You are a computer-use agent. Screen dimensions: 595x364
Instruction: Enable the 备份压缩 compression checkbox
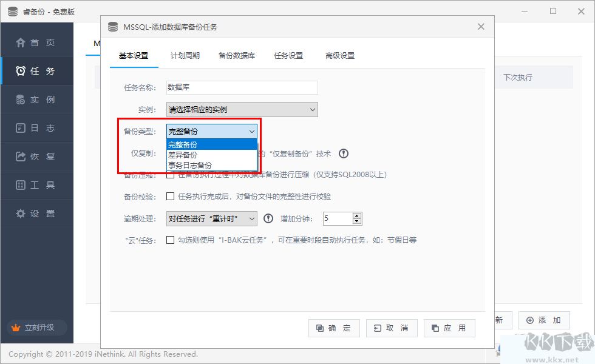pyautogui.click(x=171, y=174)
